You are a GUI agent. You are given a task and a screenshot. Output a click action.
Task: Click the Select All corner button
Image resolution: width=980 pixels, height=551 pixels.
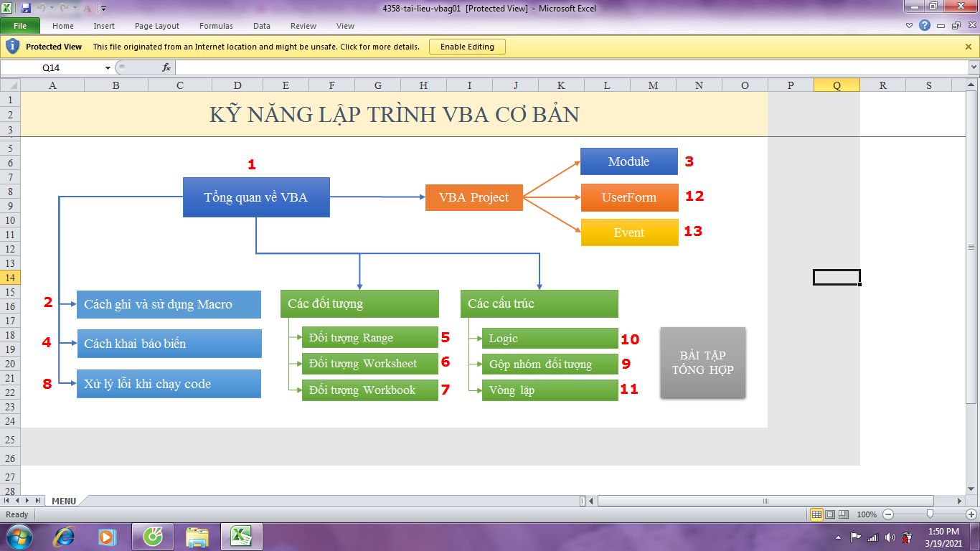(x=10, y=85)
